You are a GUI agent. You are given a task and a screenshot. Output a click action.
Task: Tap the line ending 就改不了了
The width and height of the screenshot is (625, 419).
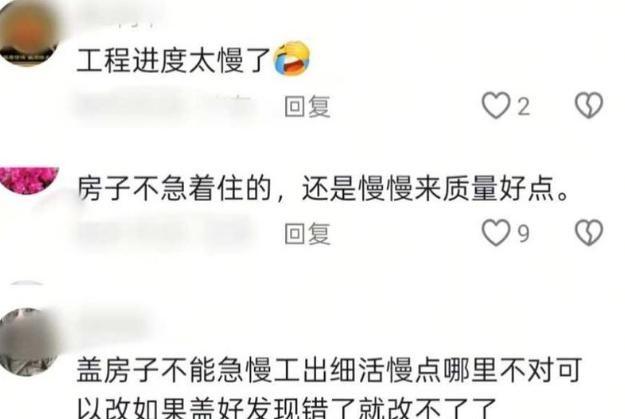[x=286, y=407]
